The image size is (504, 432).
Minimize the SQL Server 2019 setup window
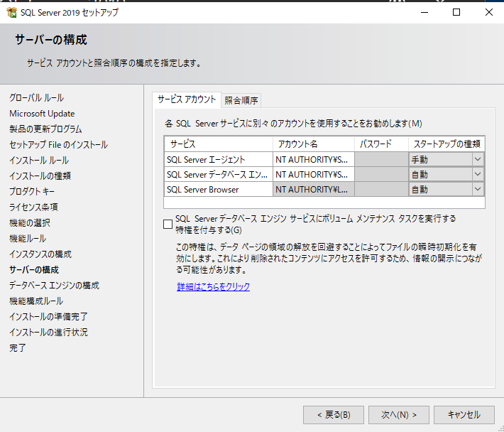tap(424, 12)
